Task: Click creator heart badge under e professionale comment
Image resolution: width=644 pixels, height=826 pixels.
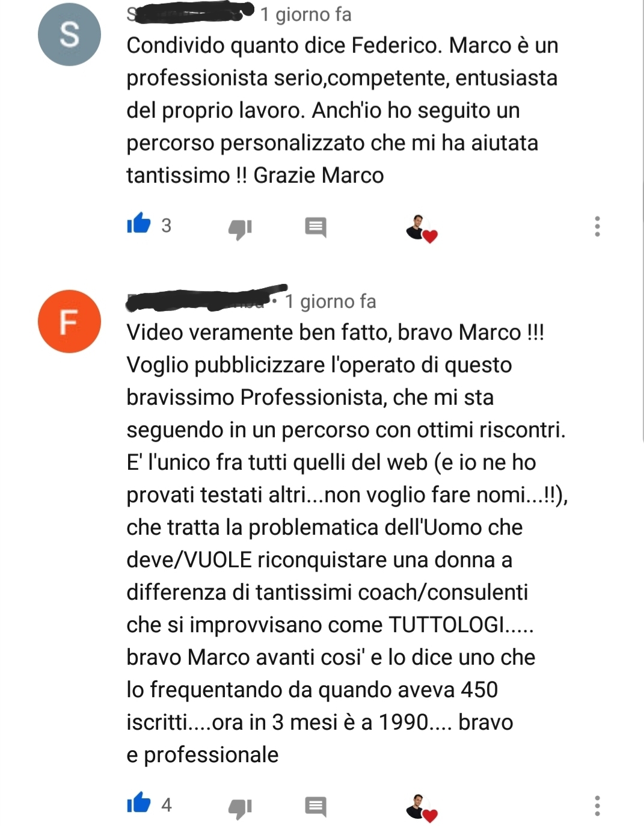Action: [x=422, y=808]
